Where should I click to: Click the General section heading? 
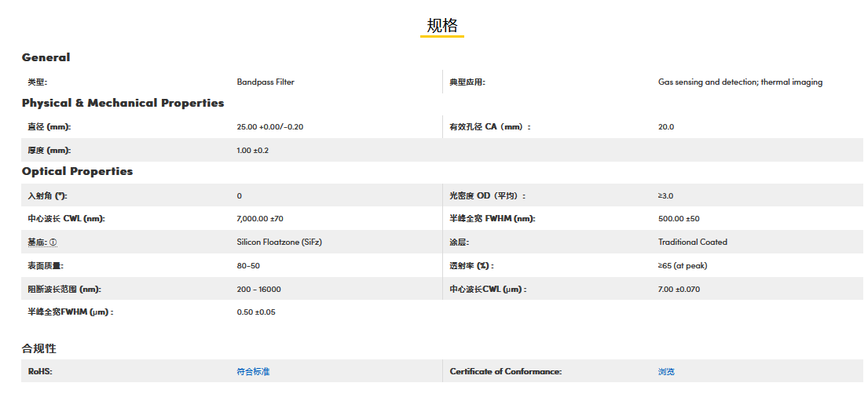[46, 57]
